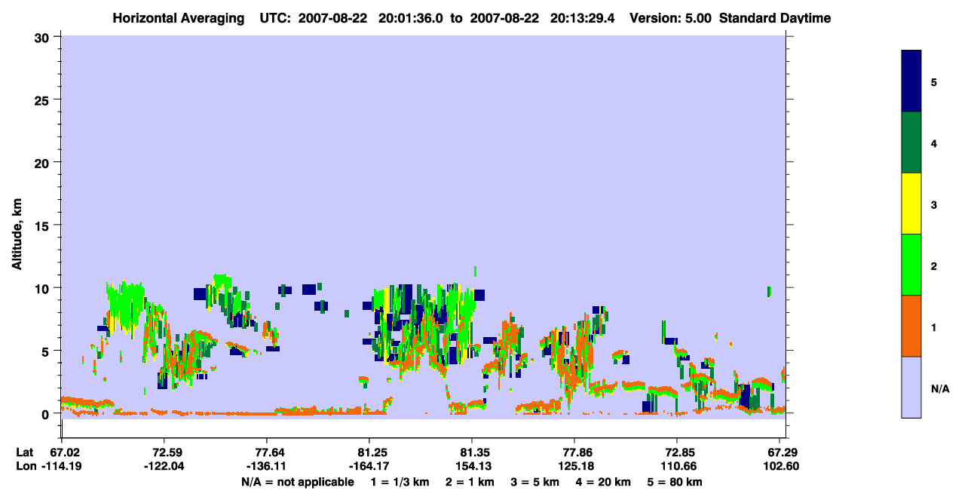The height and width of the screenshot is (503, 980).
Task: Click the colorbar label 'N/A'
Action: coord(939,388)
